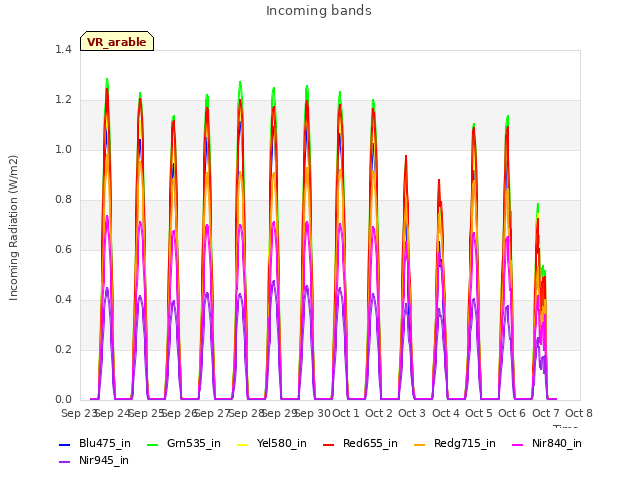The image size is (640, 480).
Task: Click the 0.6 y-axis tick label
Action: pyautogui.click(x=63, y=250)
